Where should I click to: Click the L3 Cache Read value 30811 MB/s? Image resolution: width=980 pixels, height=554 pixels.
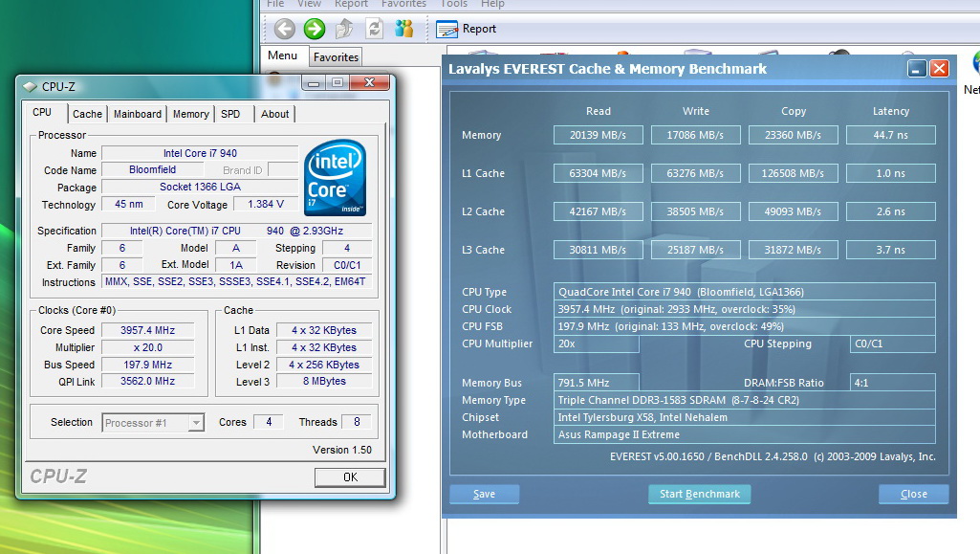(x=599, y=250)
